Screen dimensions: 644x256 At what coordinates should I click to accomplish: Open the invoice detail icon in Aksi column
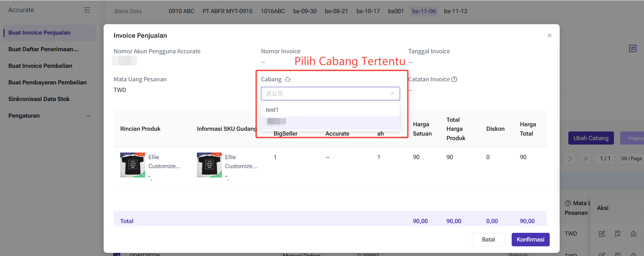point(618,234)
